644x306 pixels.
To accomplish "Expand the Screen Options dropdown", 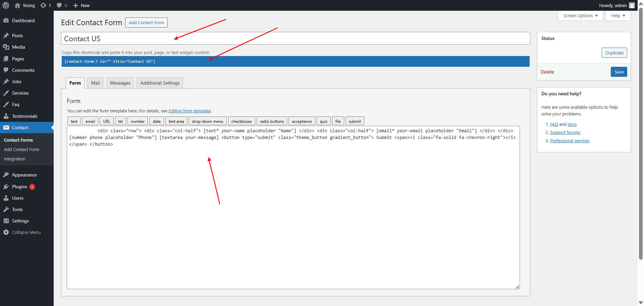I will (580, 16).
